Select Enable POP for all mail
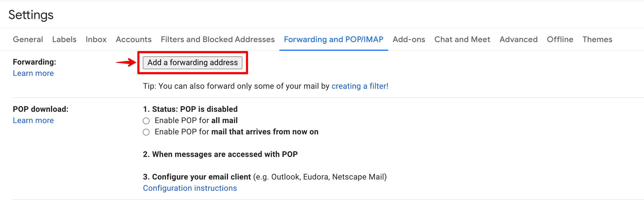 [146, 121]
